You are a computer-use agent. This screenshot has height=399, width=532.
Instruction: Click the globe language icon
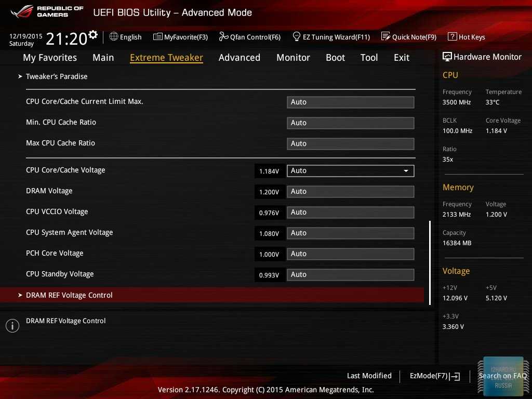114,37
